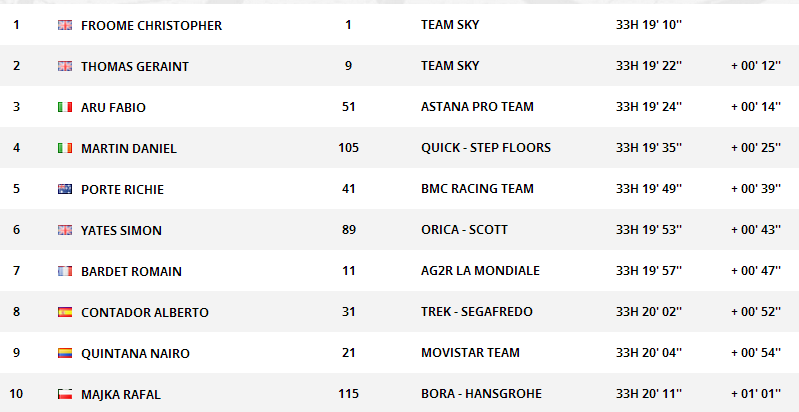This screenshot has height=412, width=799.
Task: Click the Irish flag next to Martin Daniel
Action: coord(65,148)
